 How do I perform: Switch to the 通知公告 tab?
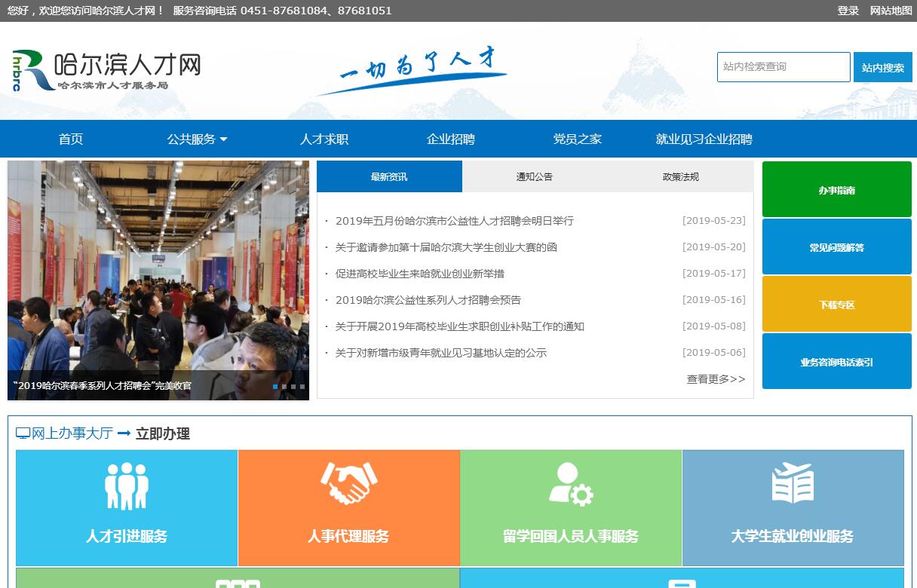click(535, 177)
